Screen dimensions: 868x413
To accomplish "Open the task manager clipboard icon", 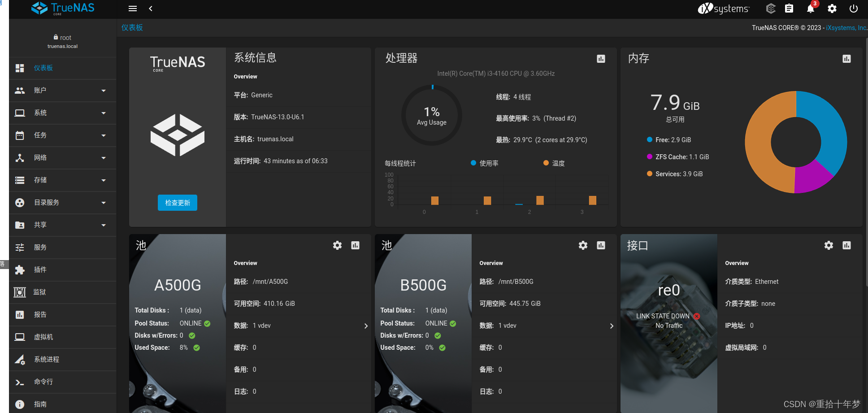I will (x=789, y=9).
